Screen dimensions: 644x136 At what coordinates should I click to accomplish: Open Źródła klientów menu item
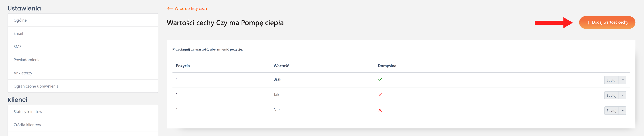(x=83, y=125)
